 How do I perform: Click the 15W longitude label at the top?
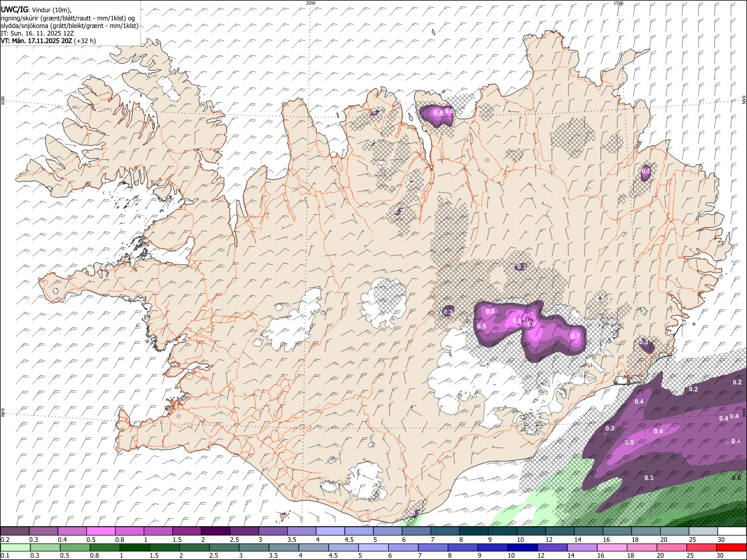[618, 3]
